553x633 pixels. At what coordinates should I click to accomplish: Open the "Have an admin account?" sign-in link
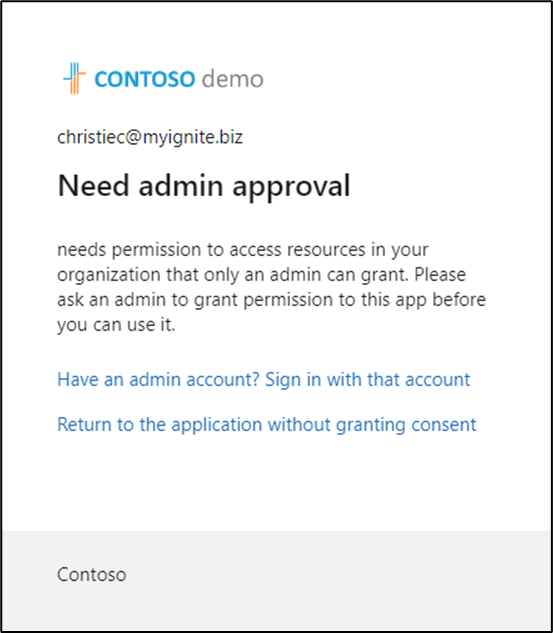coord(264,379)
